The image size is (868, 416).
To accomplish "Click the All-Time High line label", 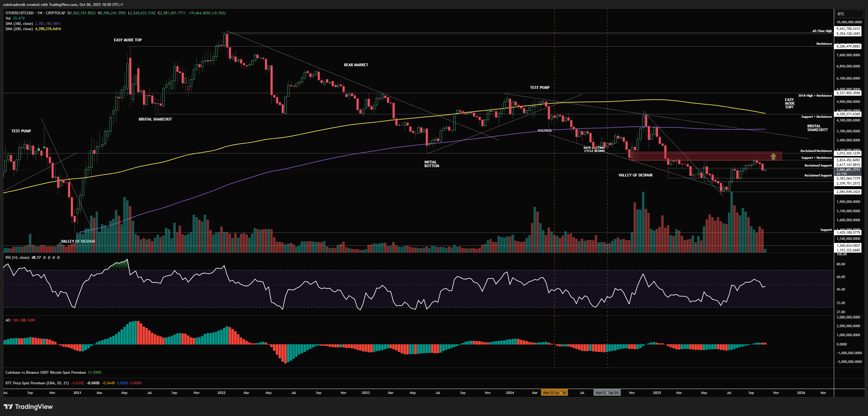I will pos(822,31).
